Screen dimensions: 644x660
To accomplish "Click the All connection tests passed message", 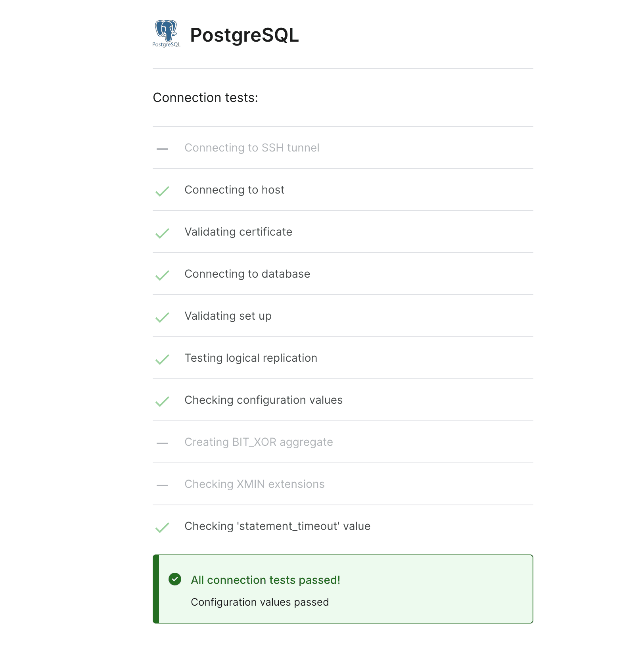I will click(265, 580).
